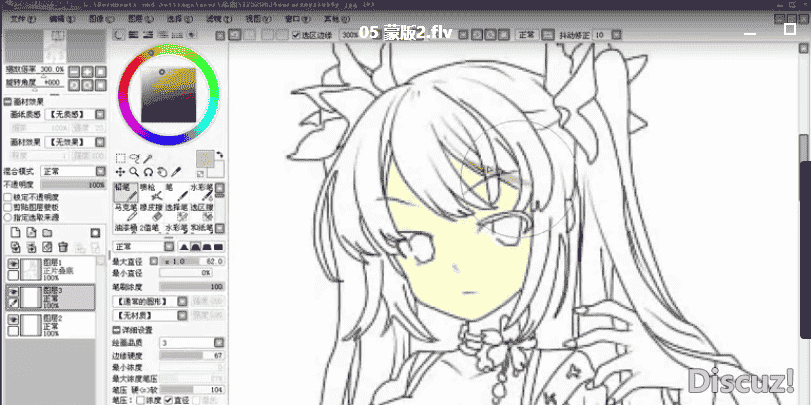
Task: Show the color wheel panel icon
Action: pos(119,35)
